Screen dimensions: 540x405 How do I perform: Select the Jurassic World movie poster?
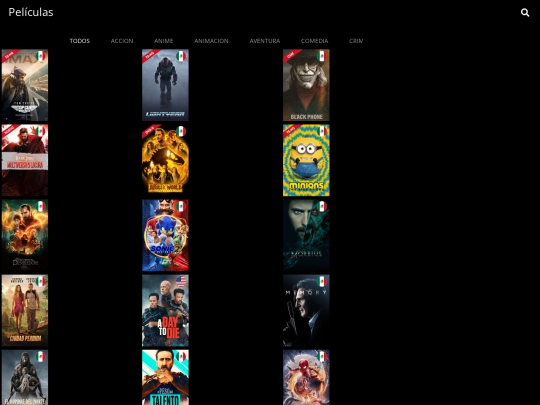point(165,160)
